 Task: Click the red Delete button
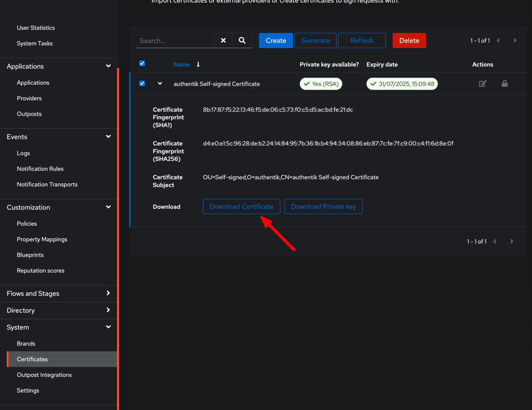click(409, 40)
